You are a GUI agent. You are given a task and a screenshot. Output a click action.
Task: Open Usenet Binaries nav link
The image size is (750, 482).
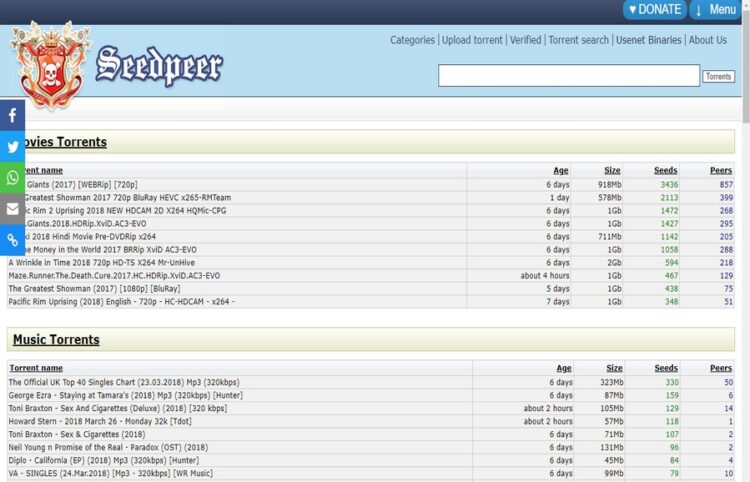[x=648, y=40]
